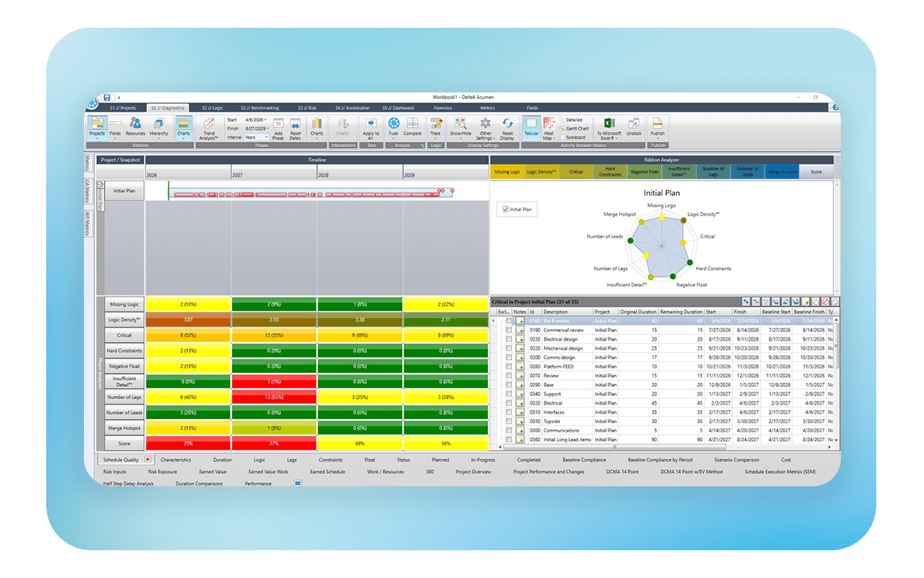
Task: Click the Missing Logic yellow ribbon analyzer swatch
Action: tap(507, 172)
